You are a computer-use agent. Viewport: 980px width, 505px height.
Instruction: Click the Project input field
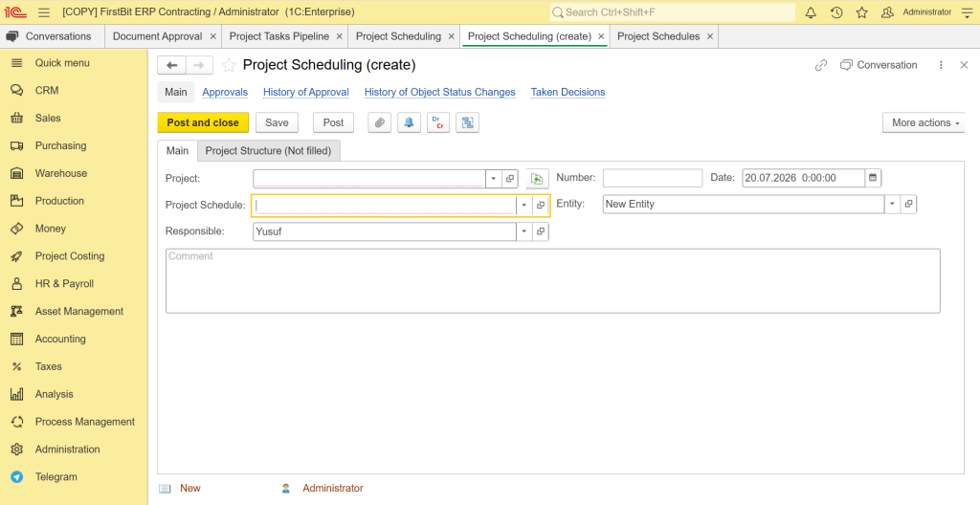369,179
